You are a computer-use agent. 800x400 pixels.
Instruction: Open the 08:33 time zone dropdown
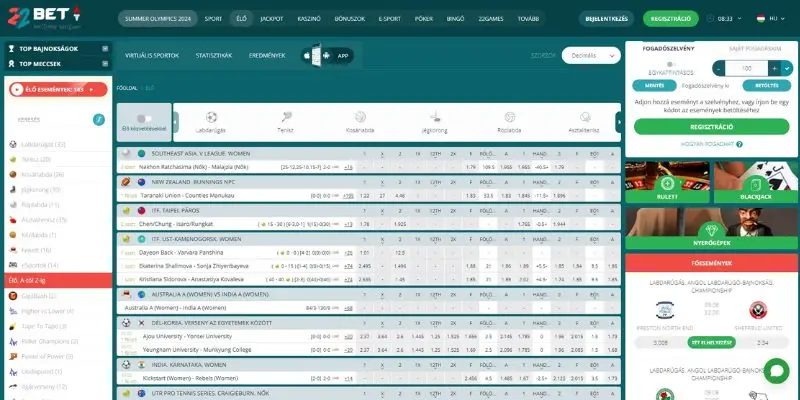[x=730, y=18]
